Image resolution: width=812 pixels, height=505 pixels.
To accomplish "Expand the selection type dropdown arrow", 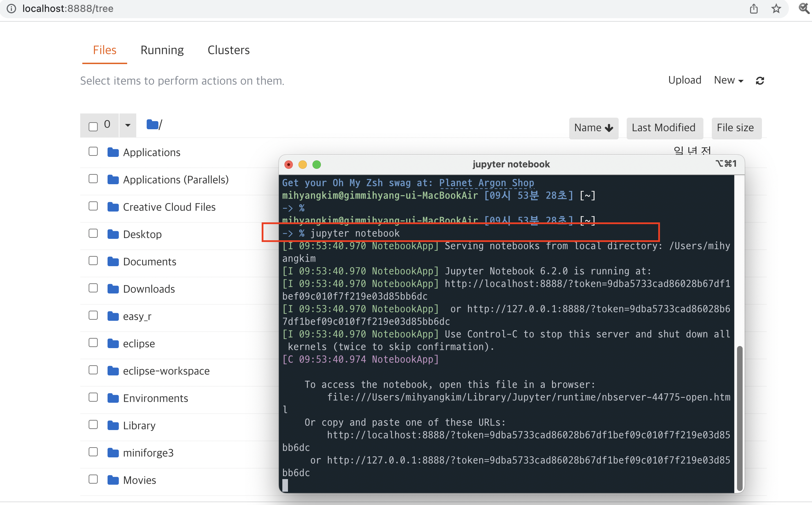I will (128, 125).
